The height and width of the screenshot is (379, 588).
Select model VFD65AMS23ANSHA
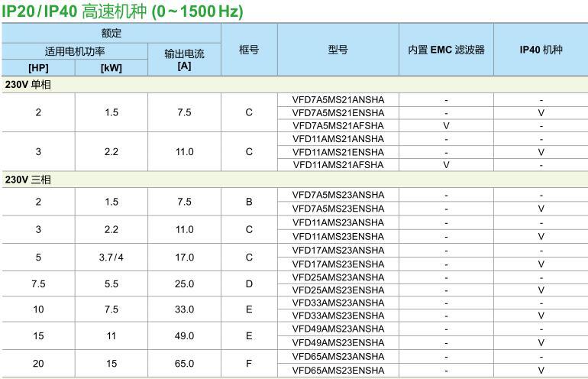338,357
